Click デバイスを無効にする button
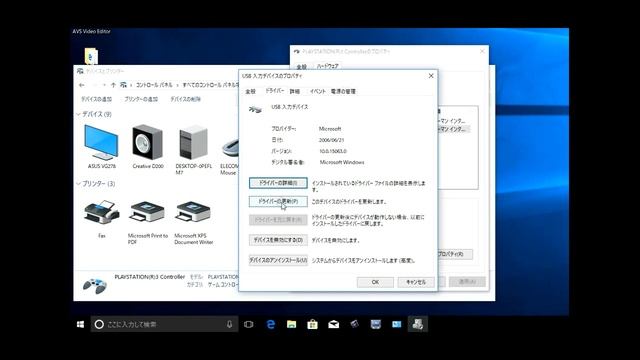The height and width of the screenshot is (360, 640). click(278, 240)
